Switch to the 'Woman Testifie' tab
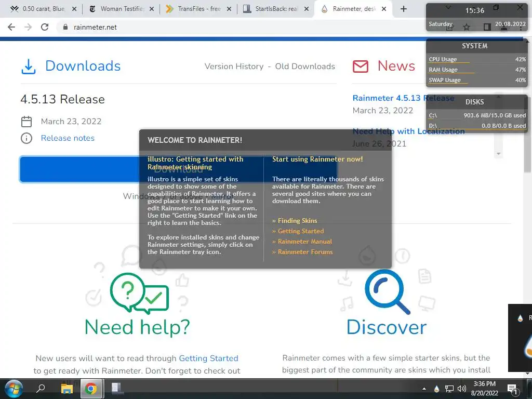Viewport: 532px width, 399px height. [x=117, y=9]
